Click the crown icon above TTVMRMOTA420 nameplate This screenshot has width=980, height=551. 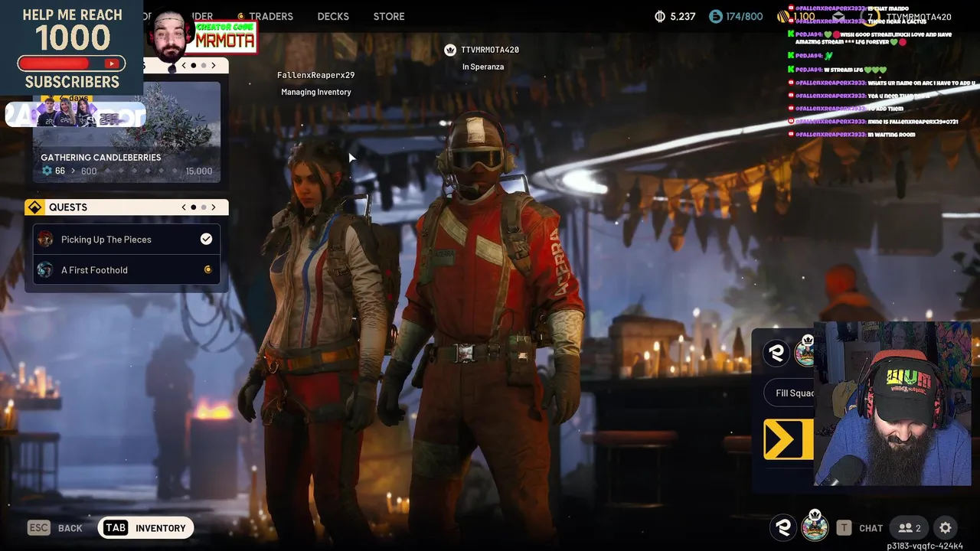pos(450,50)
